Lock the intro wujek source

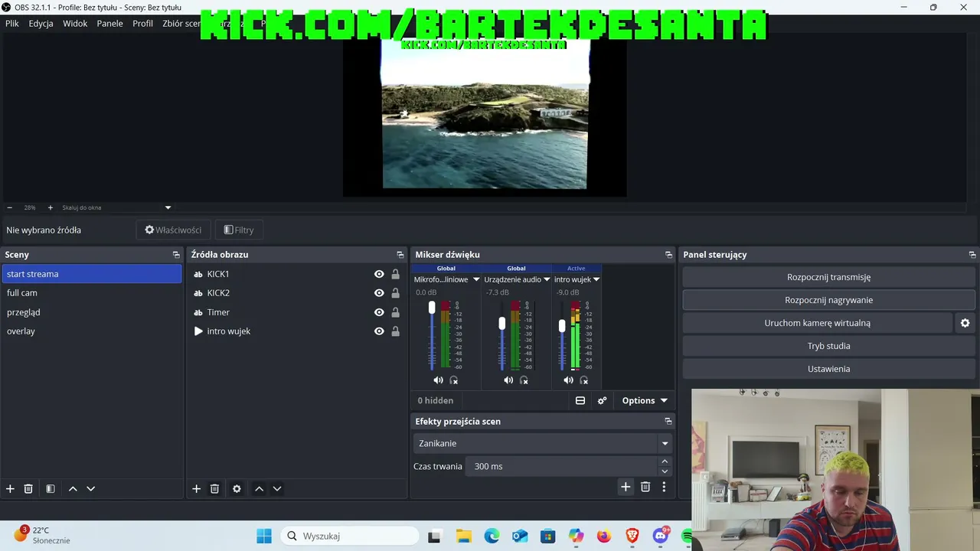click(396, 331)
